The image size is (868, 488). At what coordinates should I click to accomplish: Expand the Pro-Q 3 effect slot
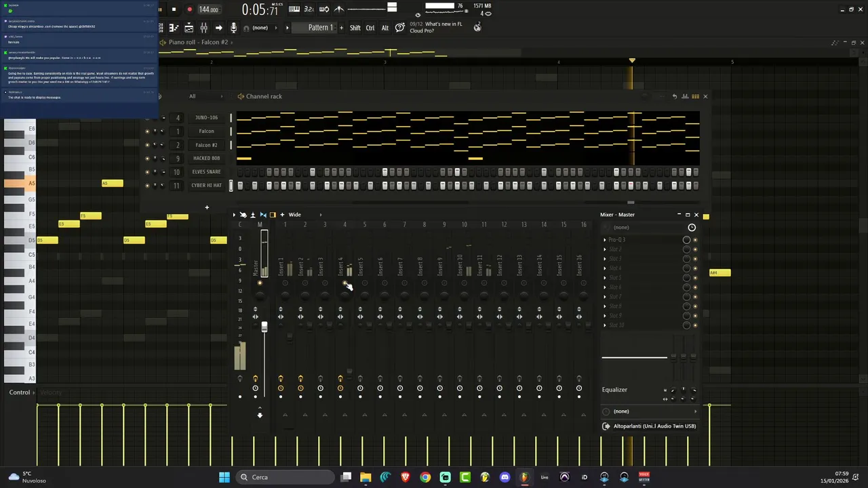[605, 240]
